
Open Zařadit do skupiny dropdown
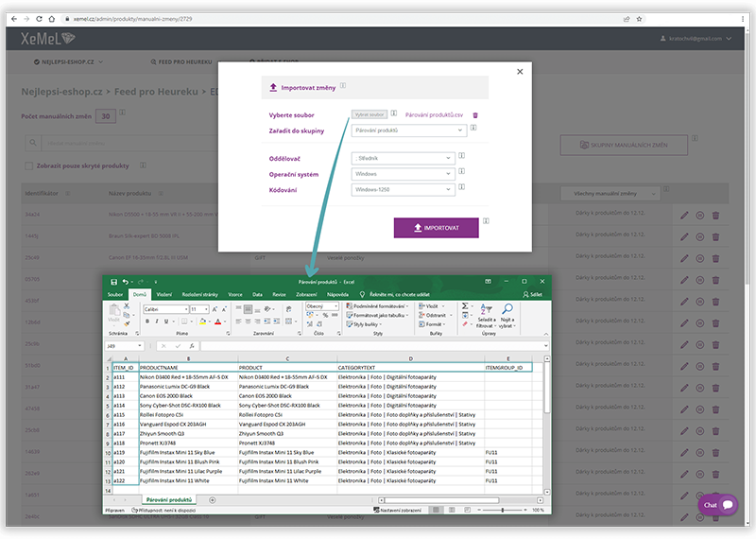tap(409, 130)
